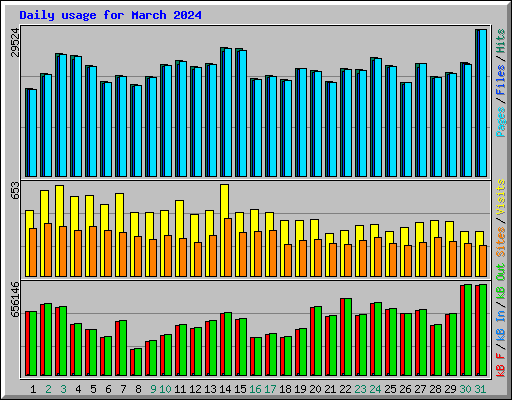This screenshot has width=512, height=400.
Task: Click day label 15 on the x-axis
Action: click(x=240, y=389)
